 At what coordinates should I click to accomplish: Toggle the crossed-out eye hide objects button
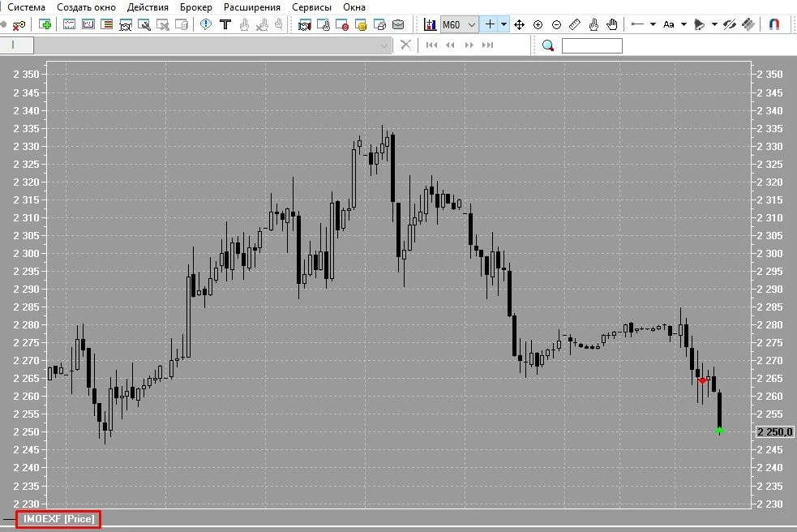click(730, 24)
